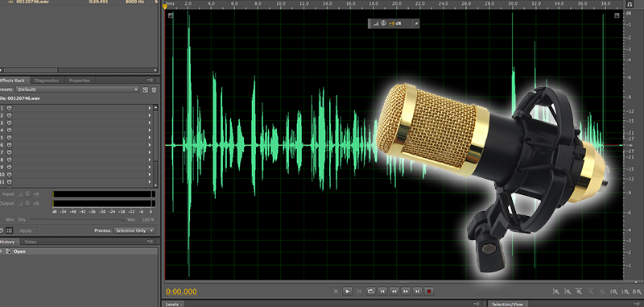Image resolution: width=644 pixels, height=307 pixels.
Task: Open effect menu arrow for slot 7
Action: (150, 152)
